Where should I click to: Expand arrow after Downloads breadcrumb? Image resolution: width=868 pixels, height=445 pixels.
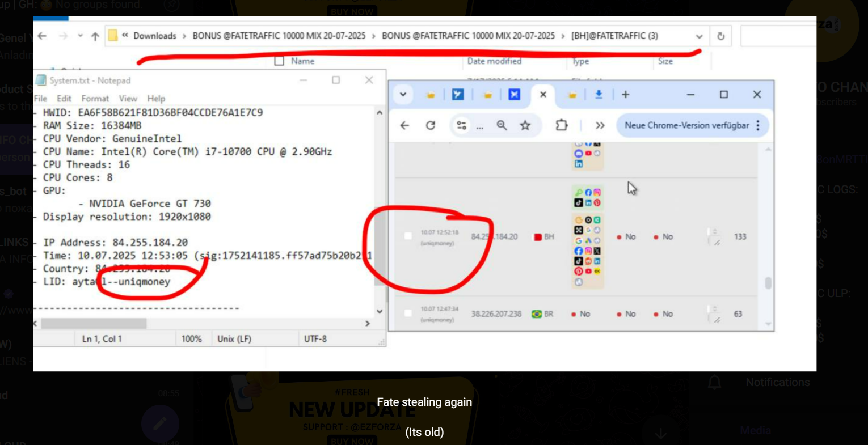click(184, 36)
